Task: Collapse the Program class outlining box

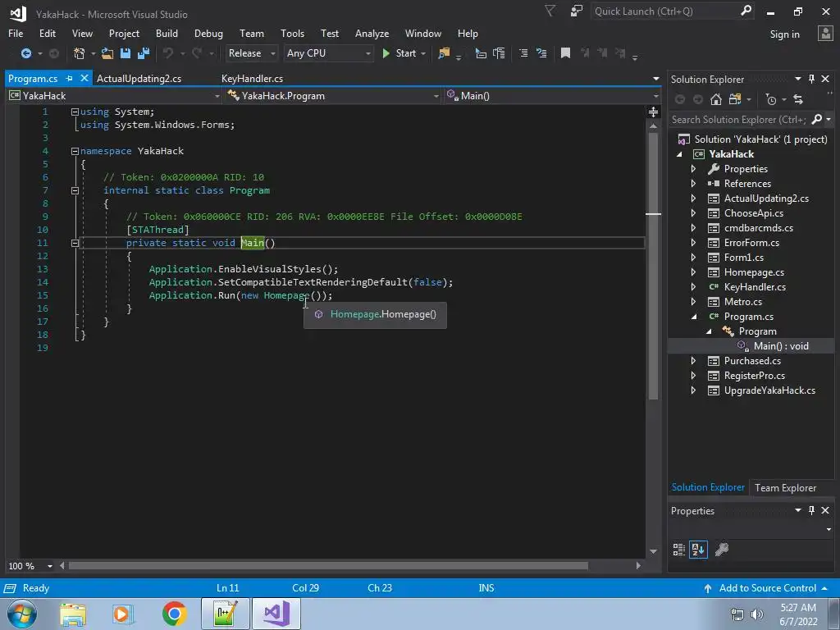Action: pyautogui.click(x=75, y=190)
